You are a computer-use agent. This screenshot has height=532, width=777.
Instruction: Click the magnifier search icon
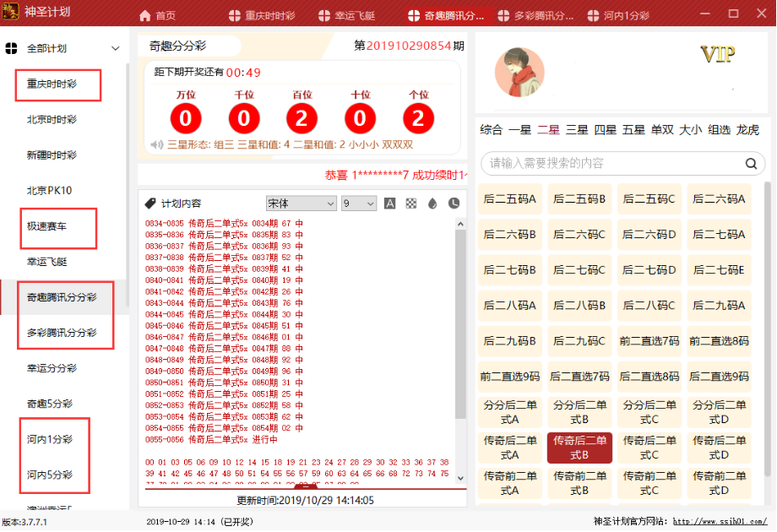point(750,164)
